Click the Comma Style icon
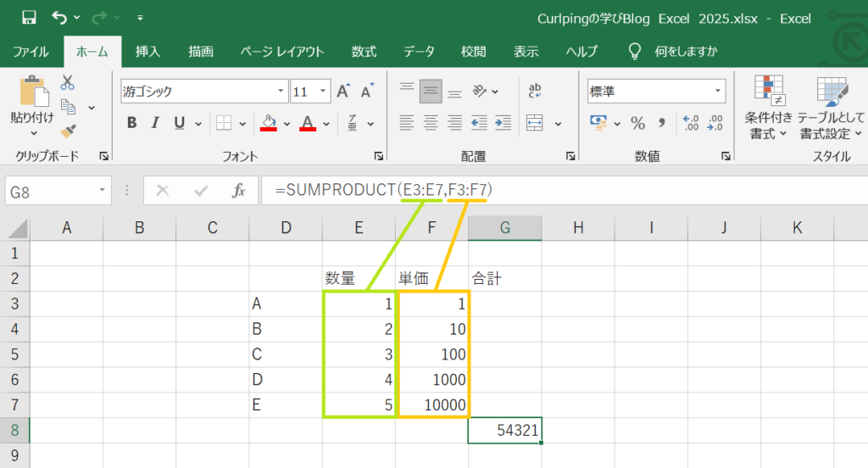 pos(661,123)
